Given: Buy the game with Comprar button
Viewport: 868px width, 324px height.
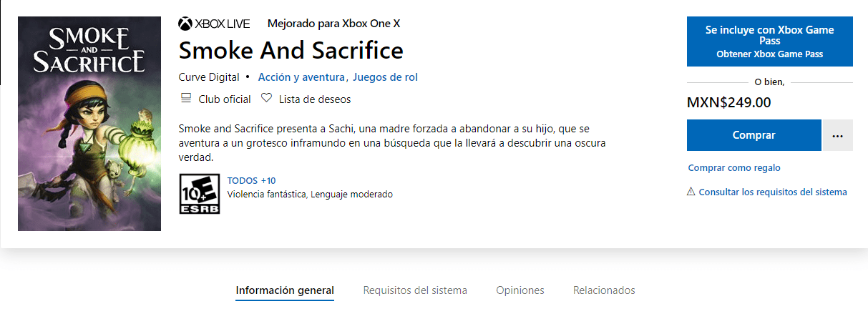Looking at the screenshot, I should (754, 135).
